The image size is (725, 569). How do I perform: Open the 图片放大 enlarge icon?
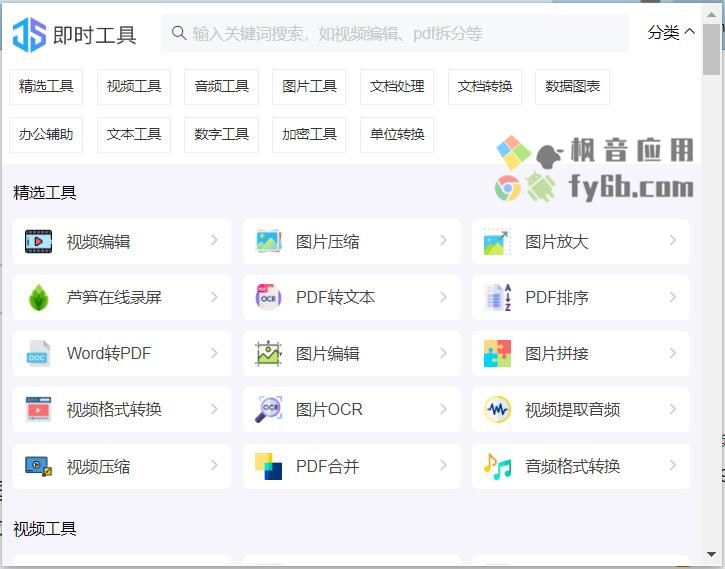coord(497,241)
